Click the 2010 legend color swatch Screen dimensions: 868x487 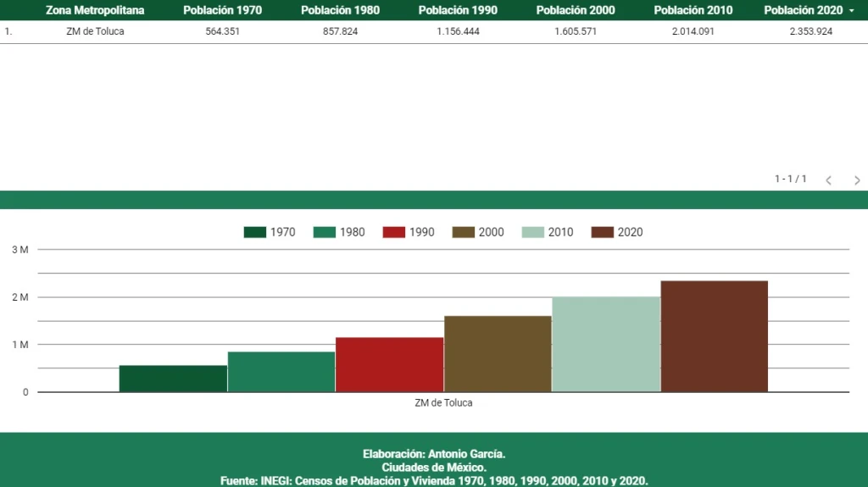point(532,232)
